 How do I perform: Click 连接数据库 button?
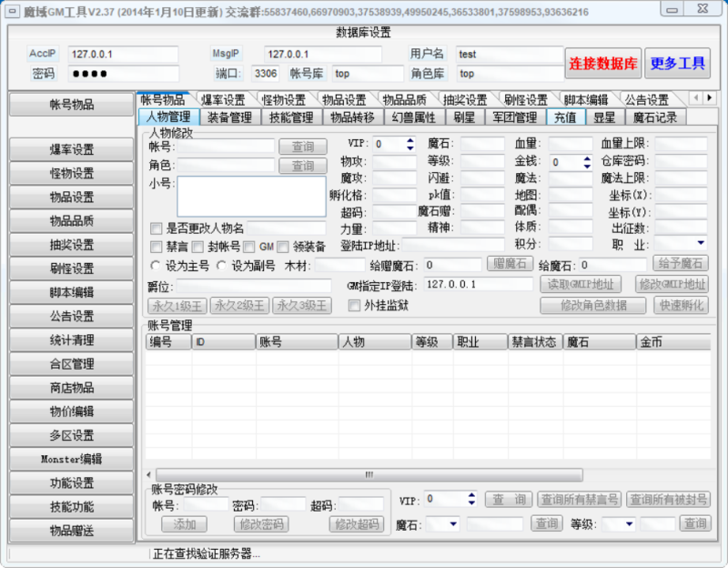[603, 64]
